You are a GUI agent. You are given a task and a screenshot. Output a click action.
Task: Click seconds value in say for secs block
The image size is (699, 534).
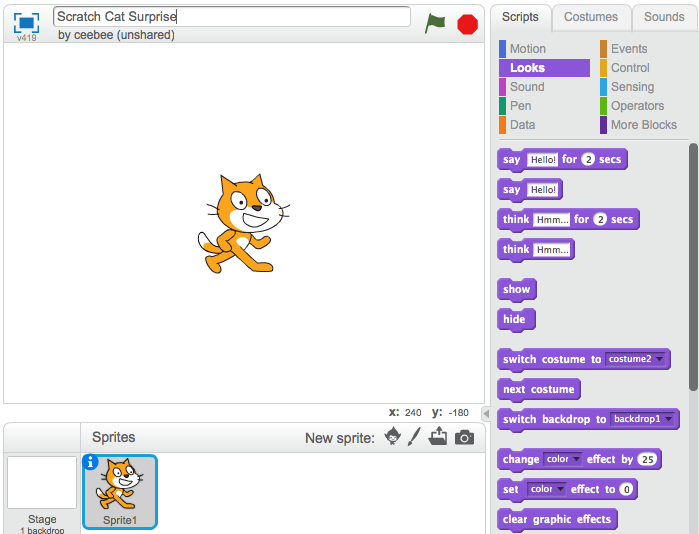click(x=588, y=160)
